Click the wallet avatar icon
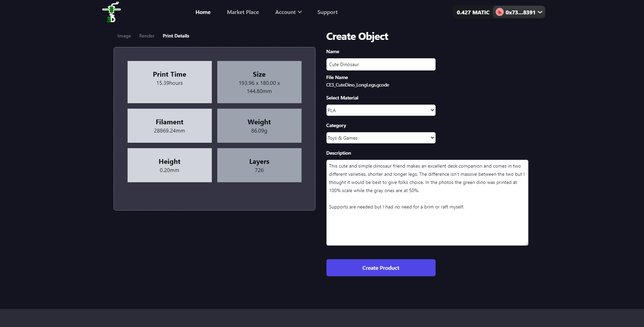644x327 pixels. click(499, 12)
